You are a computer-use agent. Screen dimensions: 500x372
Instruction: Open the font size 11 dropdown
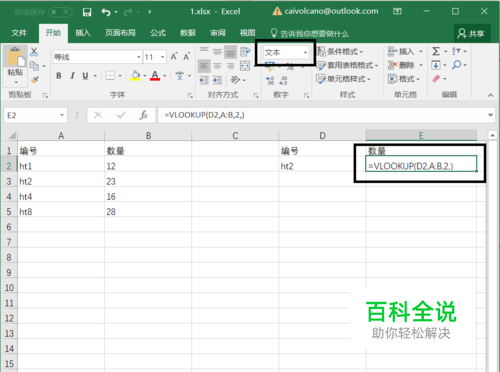162,57
